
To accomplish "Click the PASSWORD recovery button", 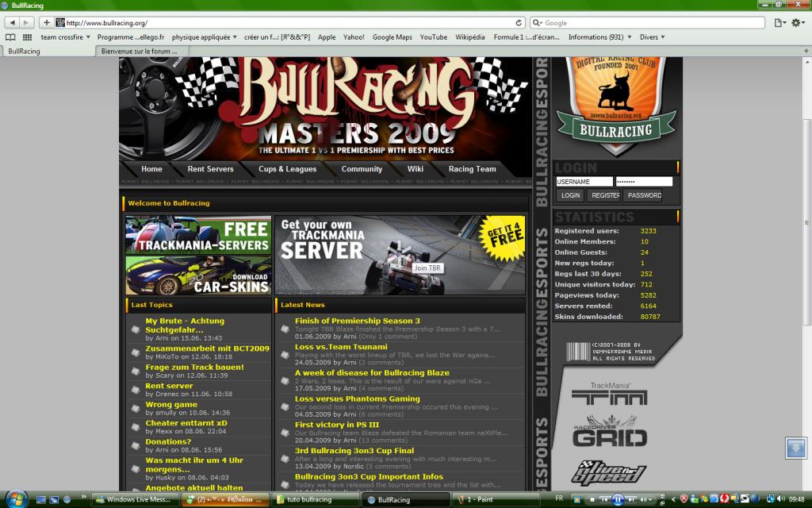I will click(x=644, y=195).
